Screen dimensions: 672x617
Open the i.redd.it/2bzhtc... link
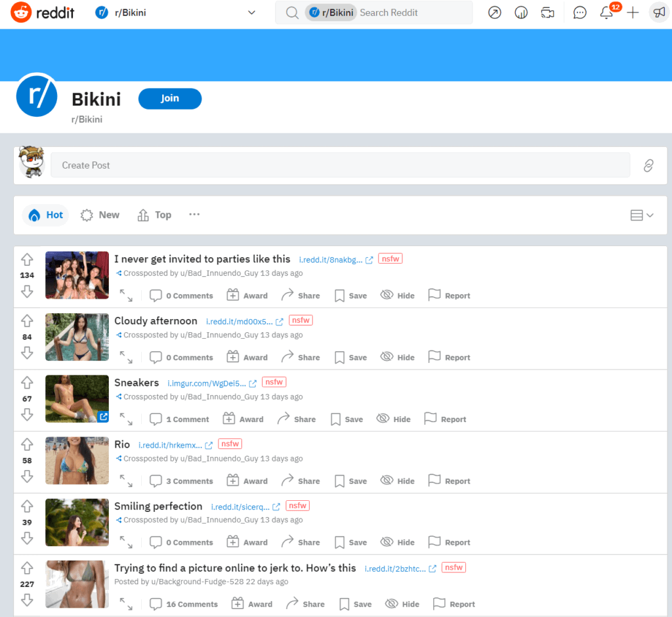coord(400,568)
